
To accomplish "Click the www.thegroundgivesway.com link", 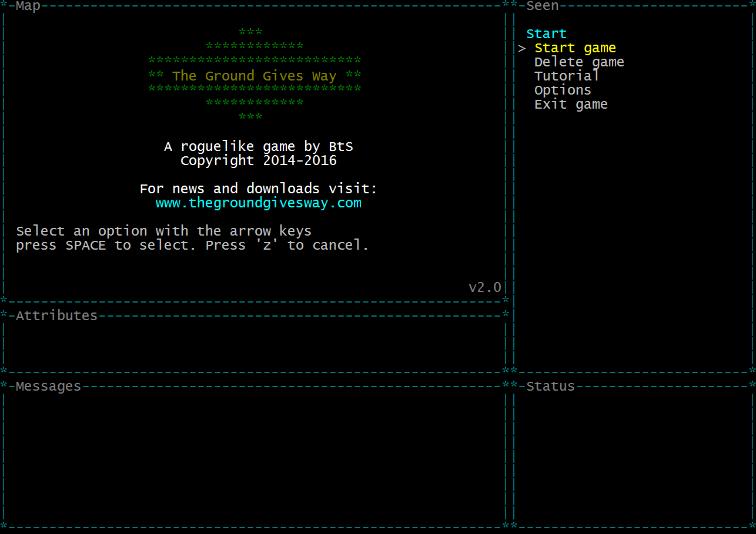I will click(259, 203).
